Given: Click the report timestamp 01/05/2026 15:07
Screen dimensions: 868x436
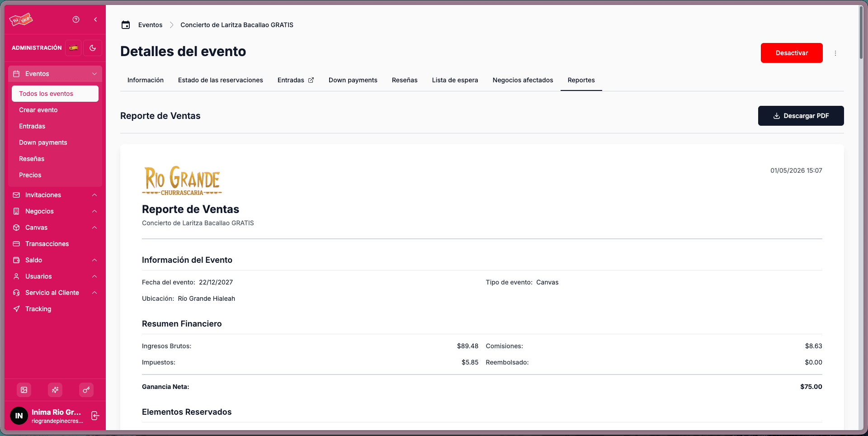Looking at the screenshot, I should point(796,171).
